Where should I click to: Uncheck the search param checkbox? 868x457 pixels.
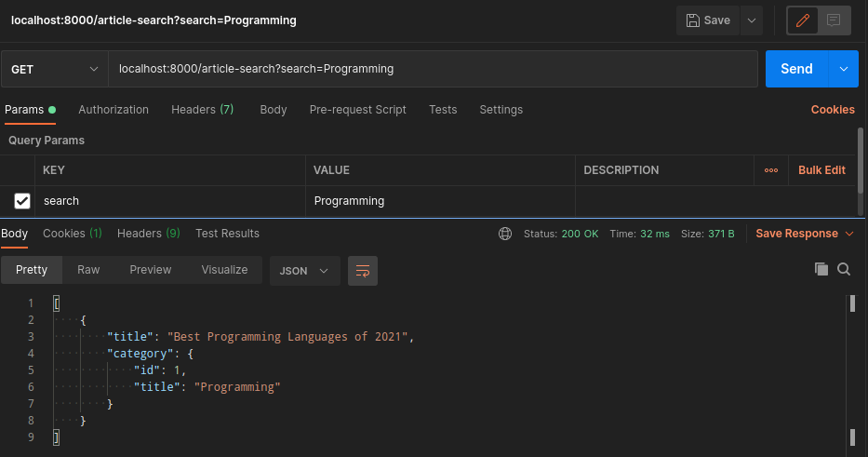(x=22, y=201)
